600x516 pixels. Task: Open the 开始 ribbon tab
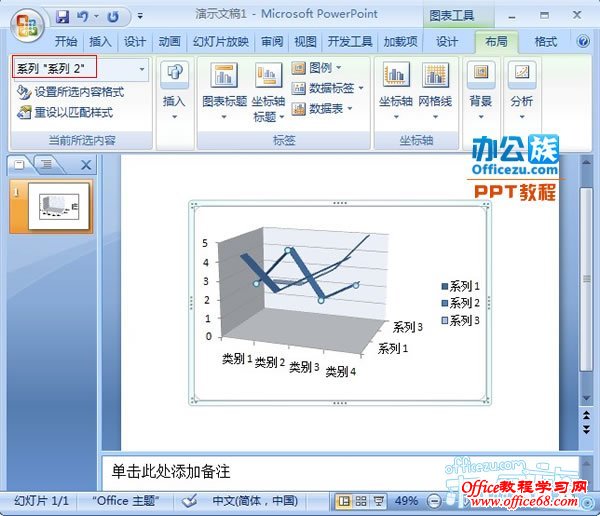pyautogui.click(x=66, y=41)
